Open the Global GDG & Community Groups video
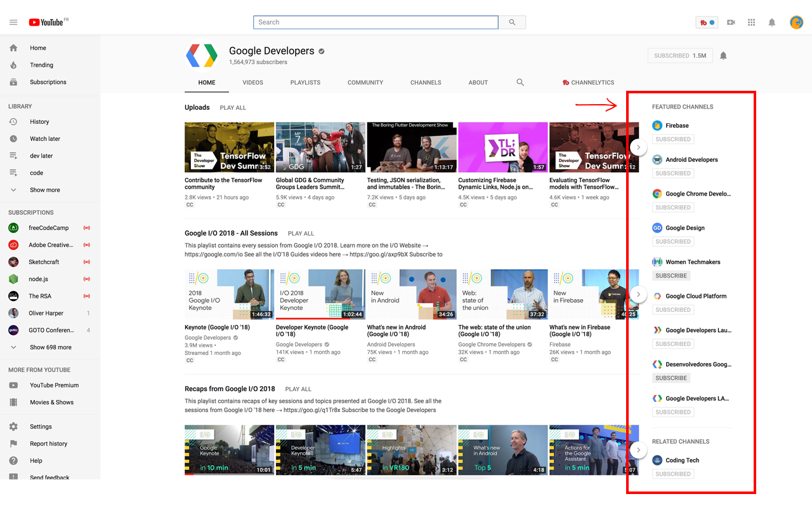This screenshot has height=508, width=812. [320, 147]
